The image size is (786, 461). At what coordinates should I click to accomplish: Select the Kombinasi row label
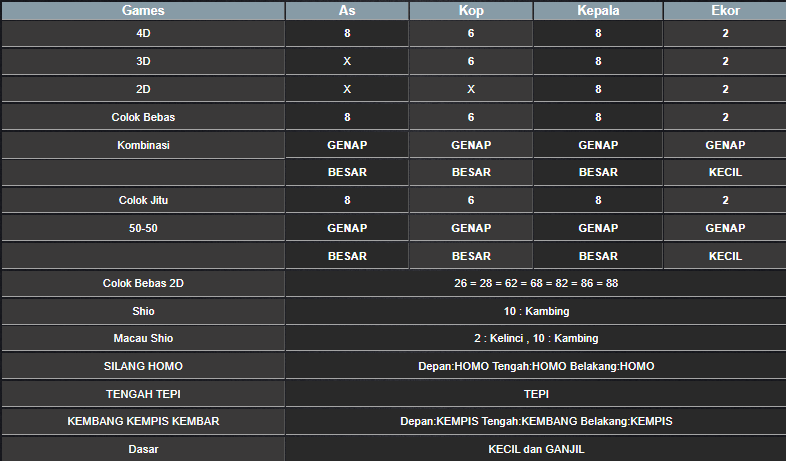pos(143,145)
